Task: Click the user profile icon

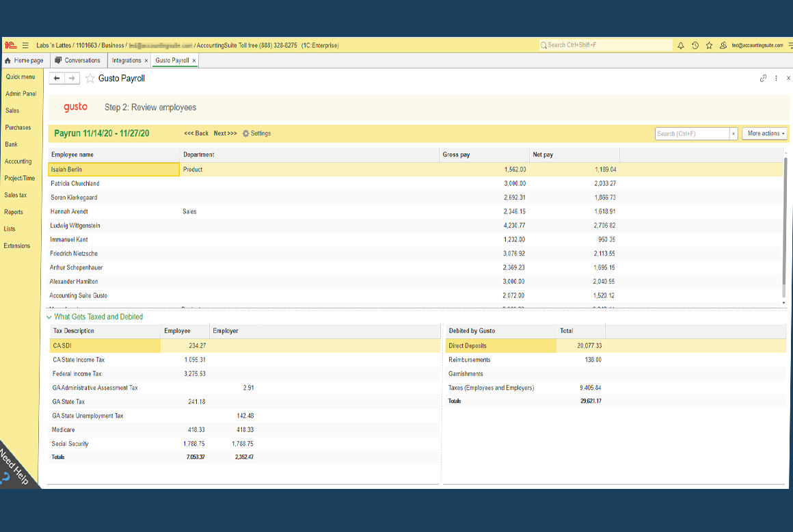Action: point(723,46)
